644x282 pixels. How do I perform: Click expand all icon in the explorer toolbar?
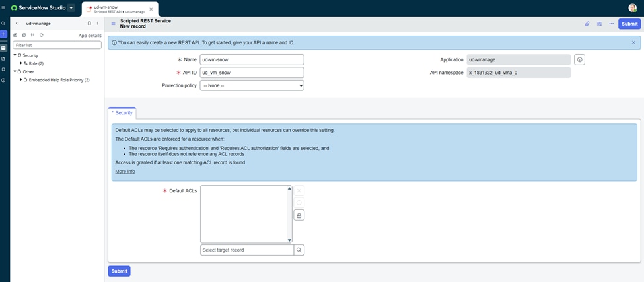point(16,35)
